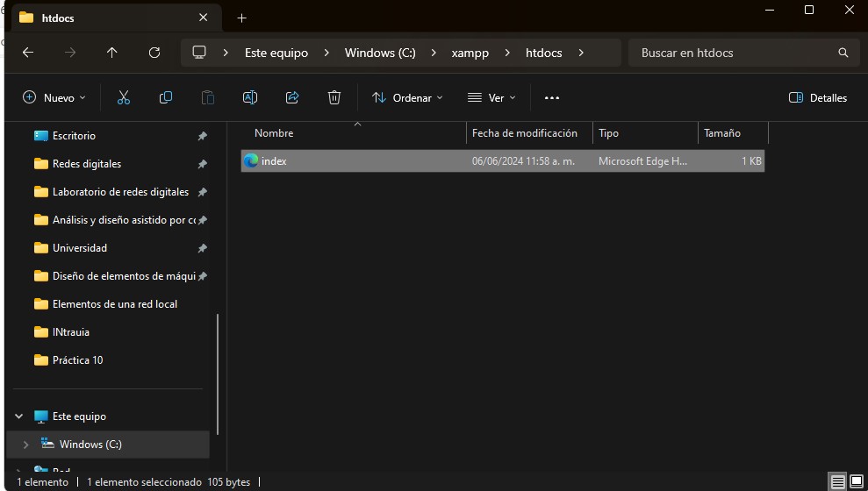
Task: Click the Cut scissors icon
Action: 124,98
